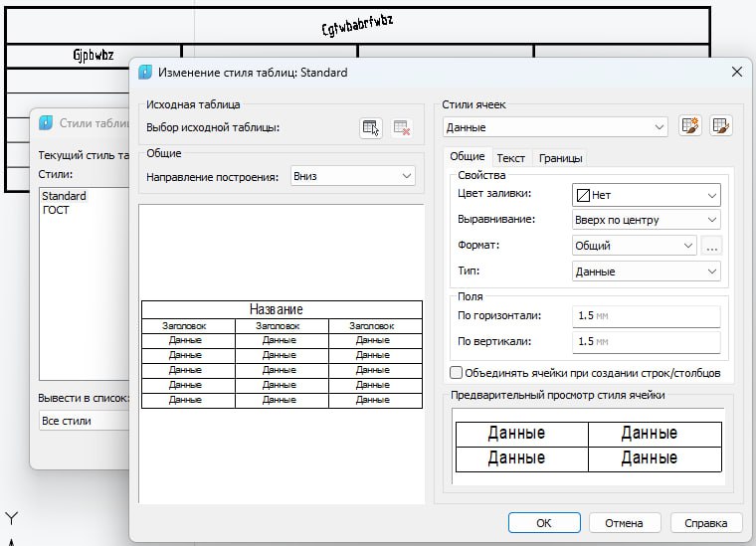Open the Цвет заливки color dropdown
The height and width of the screenshot is (546, 756).
click(x=646, y=195)
